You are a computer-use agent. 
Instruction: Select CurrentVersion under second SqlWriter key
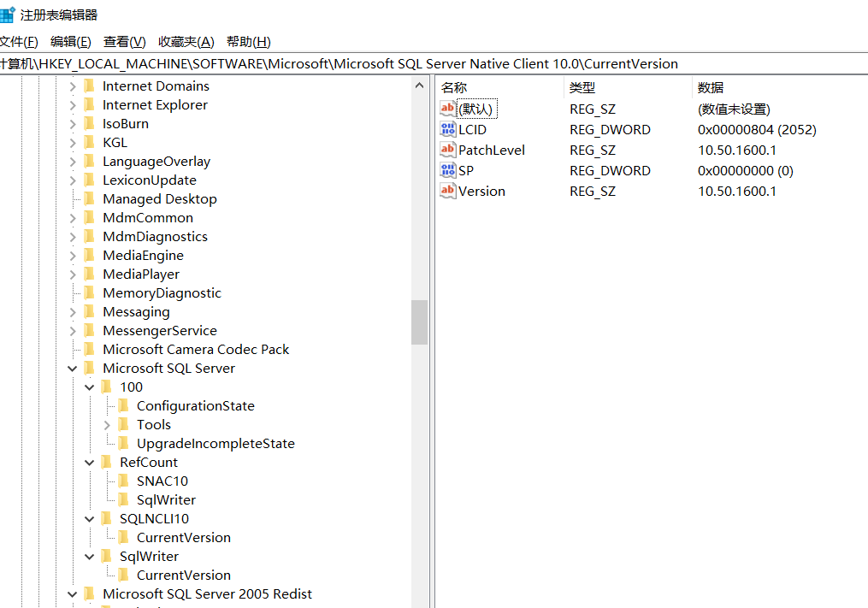click(x=184, y=576)
